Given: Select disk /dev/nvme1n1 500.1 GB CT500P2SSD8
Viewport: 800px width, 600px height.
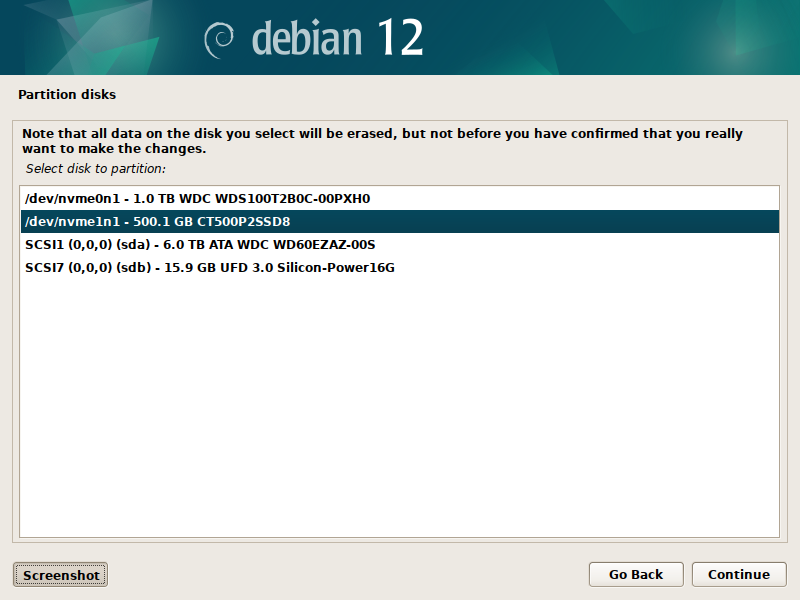Looking at the screenshot, I should [400, 221].
